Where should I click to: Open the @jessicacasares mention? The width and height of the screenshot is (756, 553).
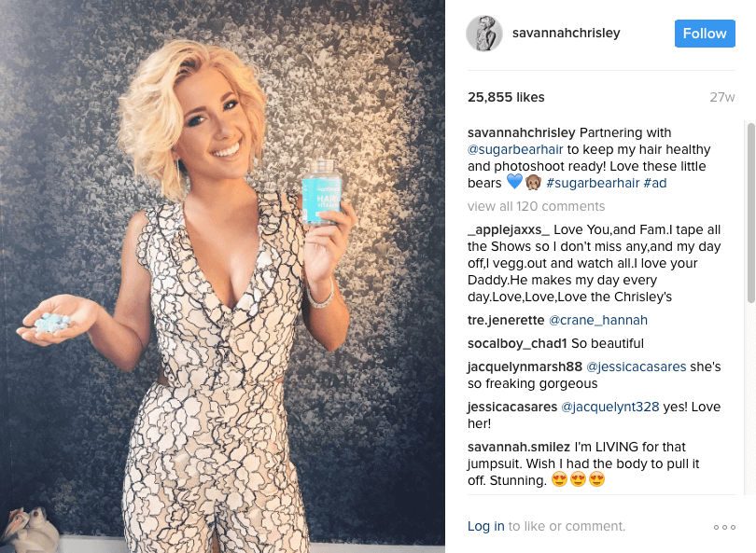pos(636,366)
